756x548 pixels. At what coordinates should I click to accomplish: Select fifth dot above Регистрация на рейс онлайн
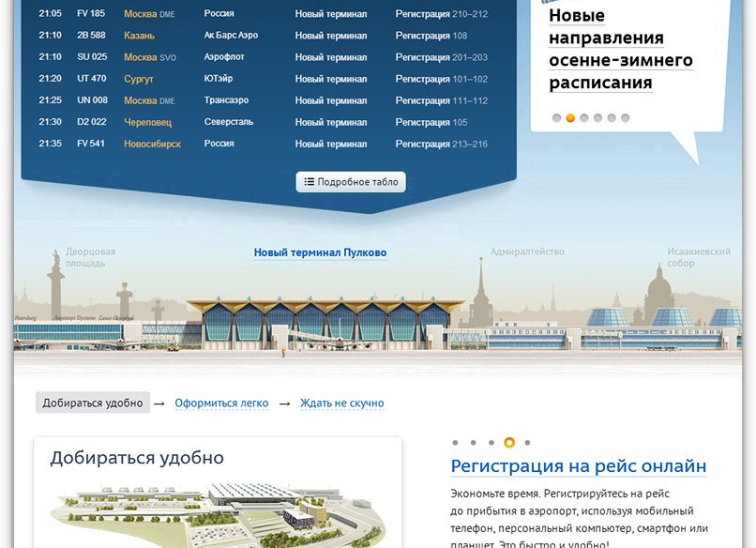tap(527, 442)
